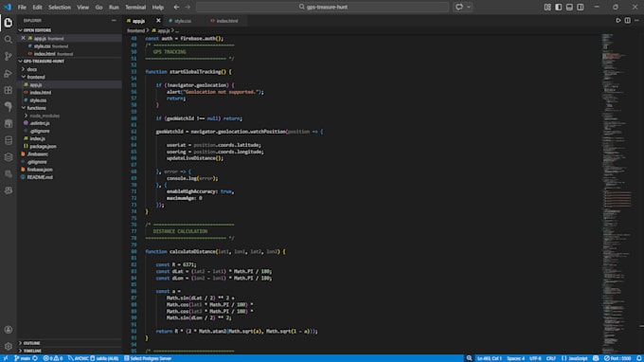Close app.js in Open Editors list
644x362 pixels.
(24, 38)
